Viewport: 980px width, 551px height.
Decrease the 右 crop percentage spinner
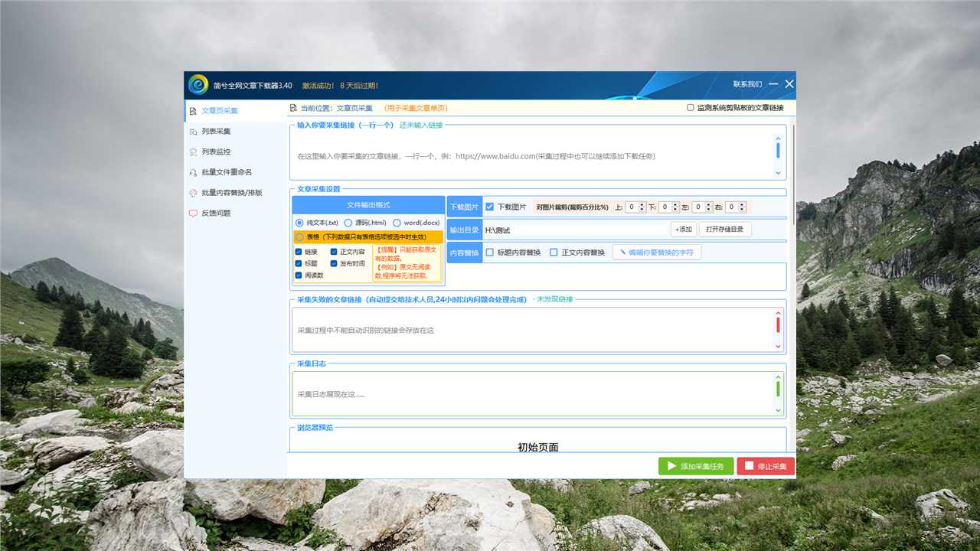pos(741,210)
